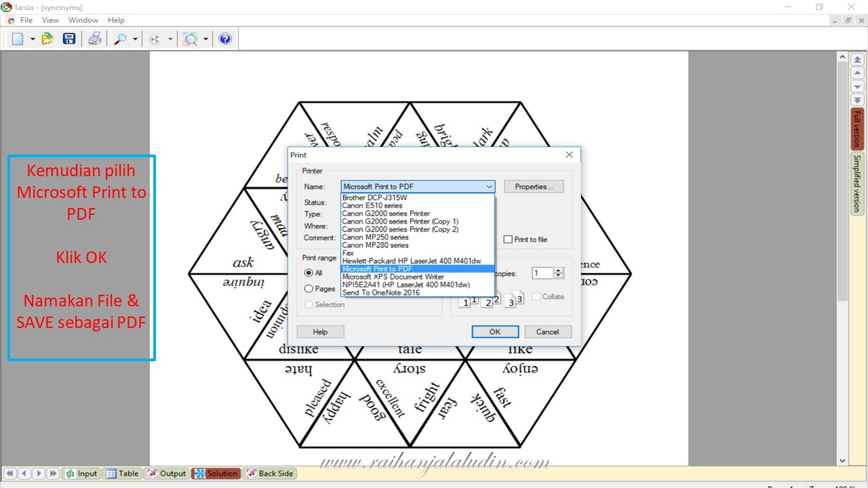Screen dimensions: 868x488
Task: Click the Properties... button
Action: [534, 186]
